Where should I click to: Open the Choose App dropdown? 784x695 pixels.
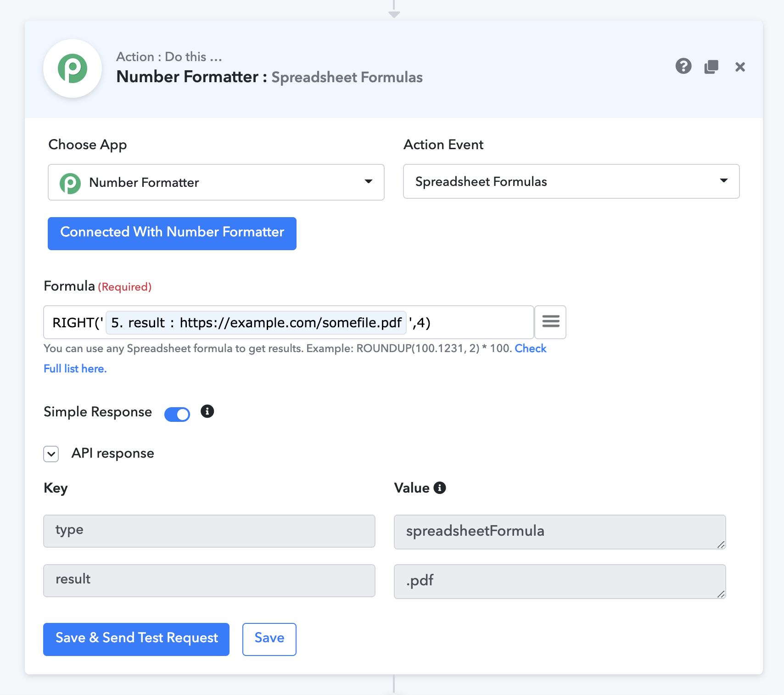click(x=216, y=182)
